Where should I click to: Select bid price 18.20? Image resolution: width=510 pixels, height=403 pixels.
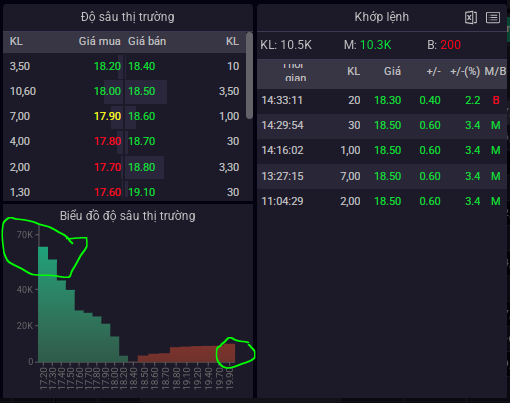pyautogui.click(x=107, y=66)
